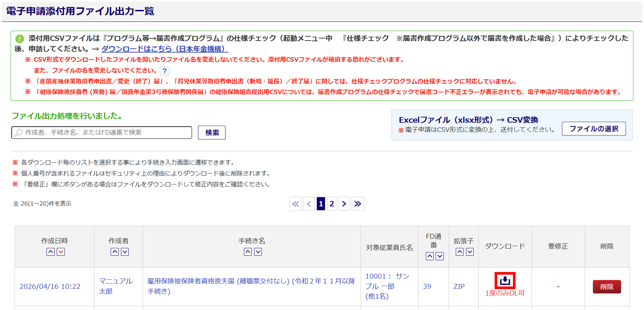Sort 手続き名 column descending

click(258, 252)
